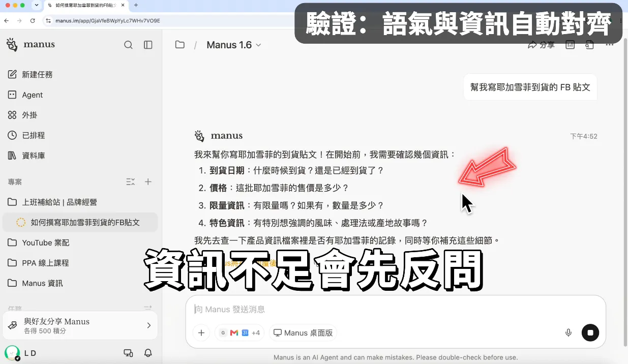This screenshot has width=628, height=364.
Task: Click the filter icon beside 專案
Action: tap(130, 181)
